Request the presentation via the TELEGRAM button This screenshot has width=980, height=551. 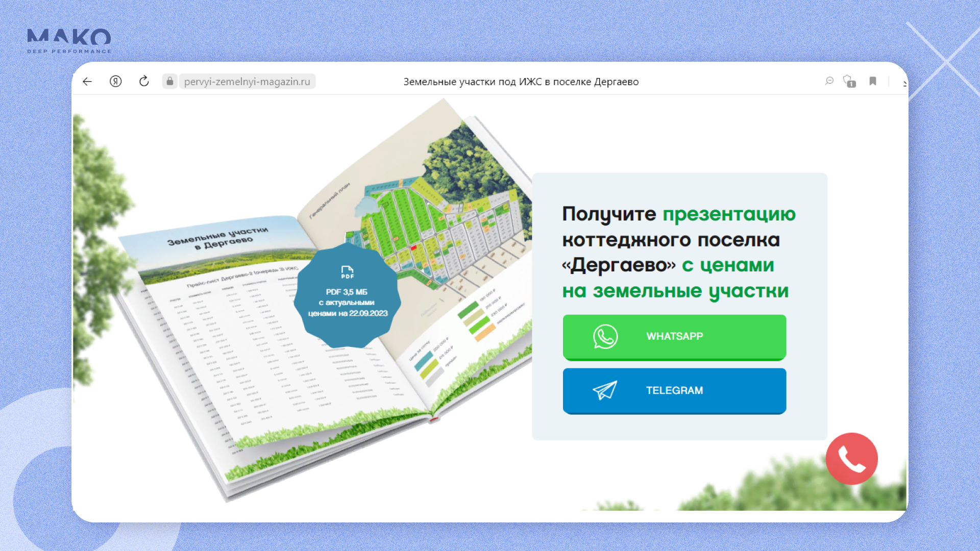click(674, 391)
